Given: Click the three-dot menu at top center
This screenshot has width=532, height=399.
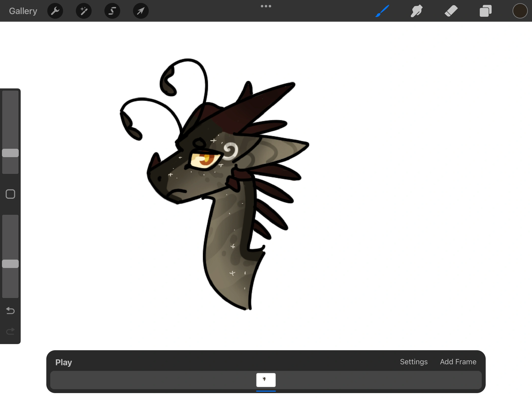Looking at the screenshot, I should pyautogui.click(x=266, y=6).
